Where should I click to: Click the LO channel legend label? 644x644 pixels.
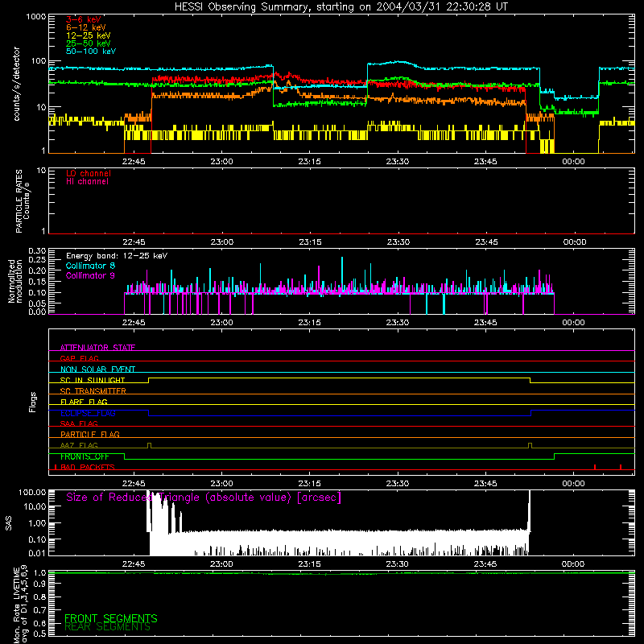click(x=89, y=173)
